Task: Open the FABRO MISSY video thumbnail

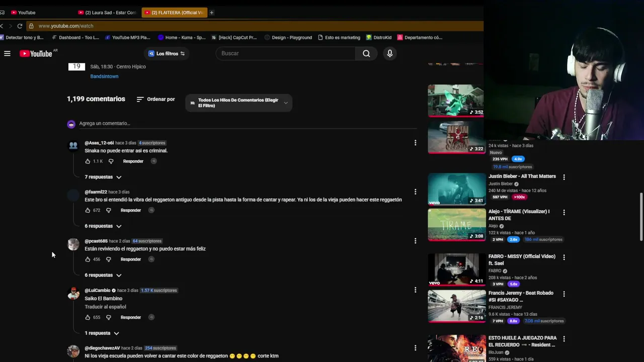Action: click(x=456, y=269)
